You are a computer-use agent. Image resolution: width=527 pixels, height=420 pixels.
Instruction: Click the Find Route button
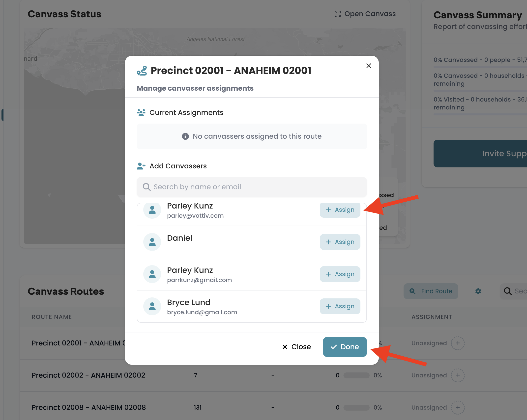click(431, 291)
